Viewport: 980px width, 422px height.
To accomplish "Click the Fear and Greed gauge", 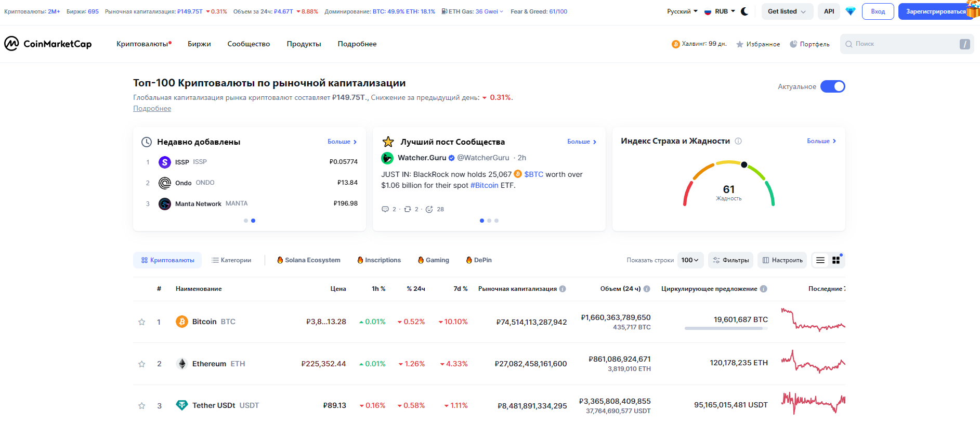I will point(729,184).
